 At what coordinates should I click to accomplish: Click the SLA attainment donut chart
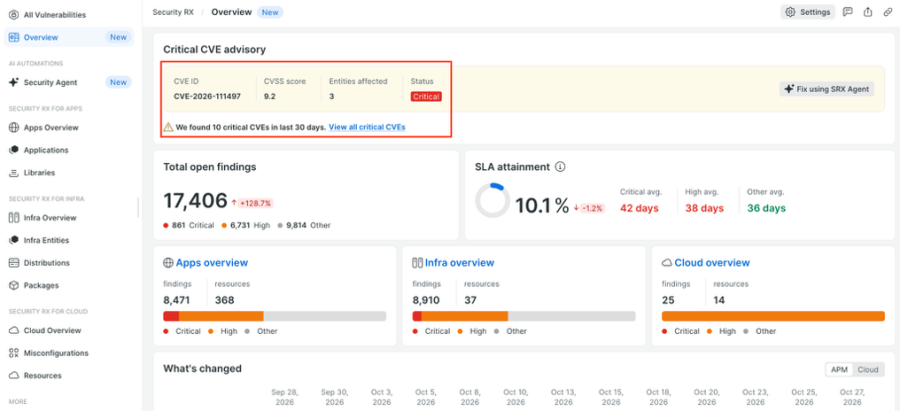click(492, 201)
